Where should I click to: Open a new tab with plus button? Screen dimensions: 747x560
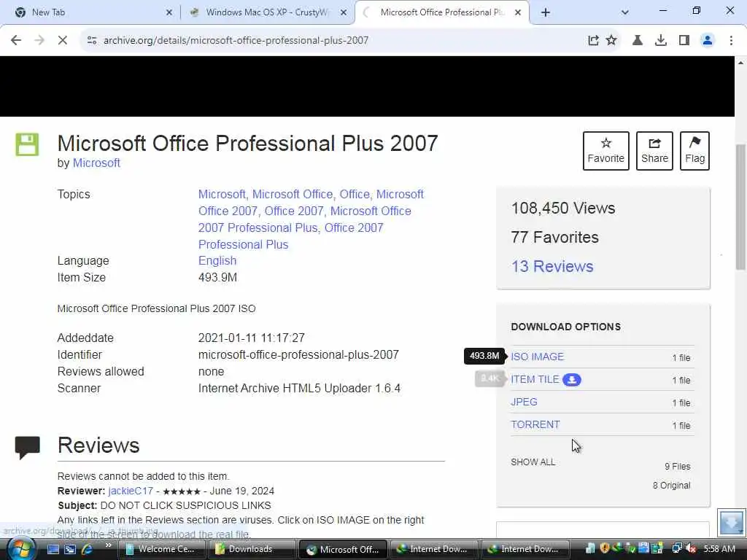[546, 13]
